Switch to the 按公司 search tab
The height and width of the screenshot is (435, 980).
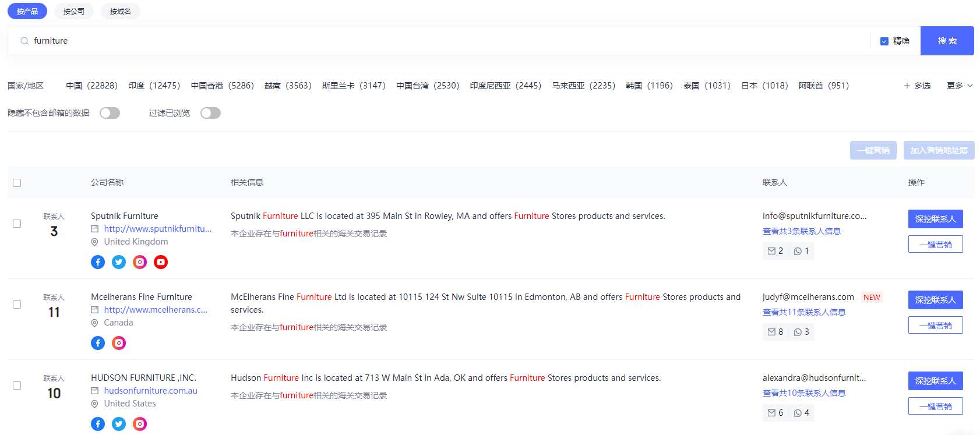[x=74, y=11]
